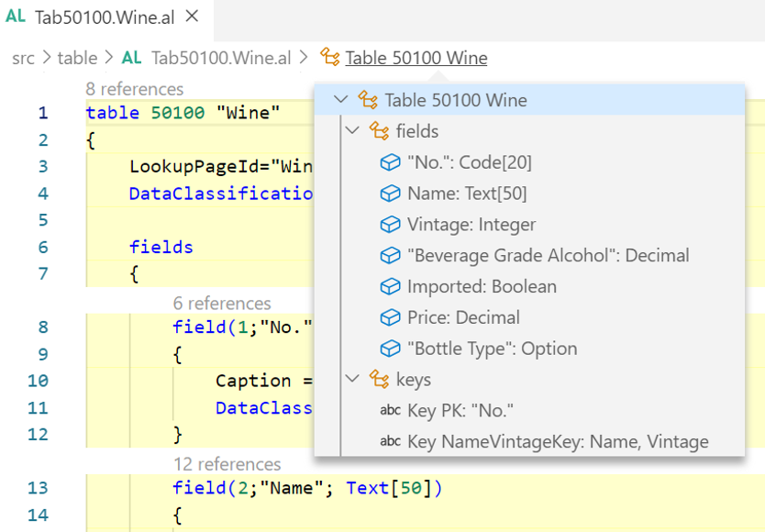Screen dimensions: 765x532
Task: Click the structure icon next to fields
Action: 379,131
